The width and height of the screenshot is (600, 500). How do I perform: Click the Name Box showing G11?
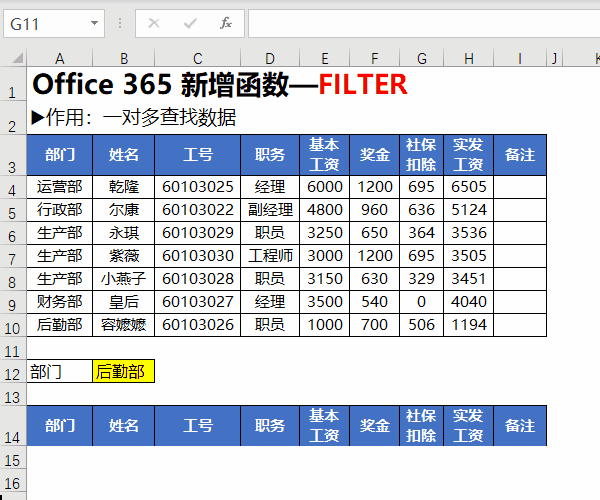(x=54, y=24)
